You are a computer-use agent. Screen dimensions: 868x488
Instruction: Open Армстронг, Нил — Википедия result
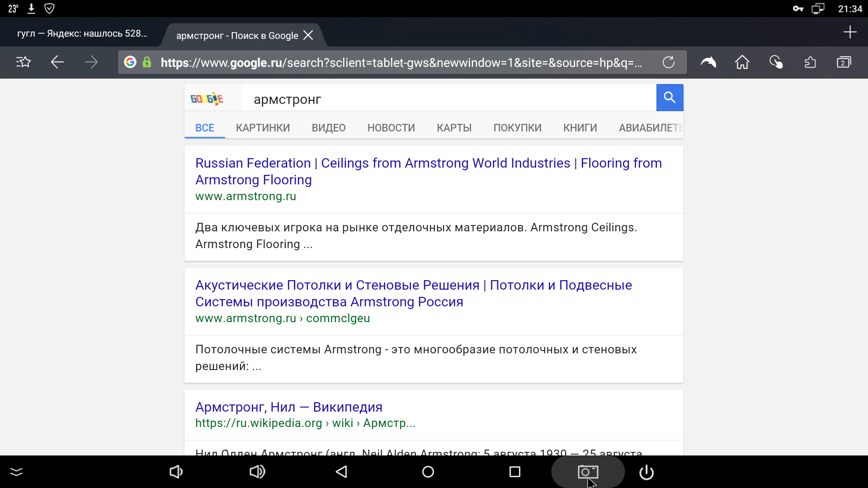289,407
